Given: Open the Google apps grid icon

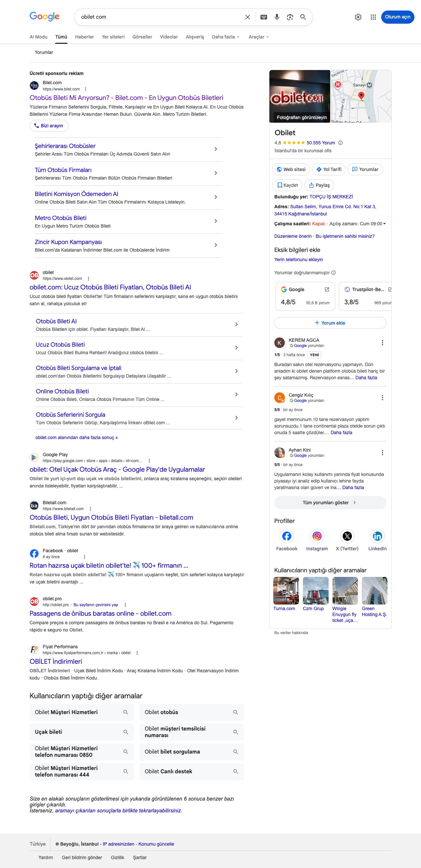Looking at the screenshot, I should tap(373, 17).
